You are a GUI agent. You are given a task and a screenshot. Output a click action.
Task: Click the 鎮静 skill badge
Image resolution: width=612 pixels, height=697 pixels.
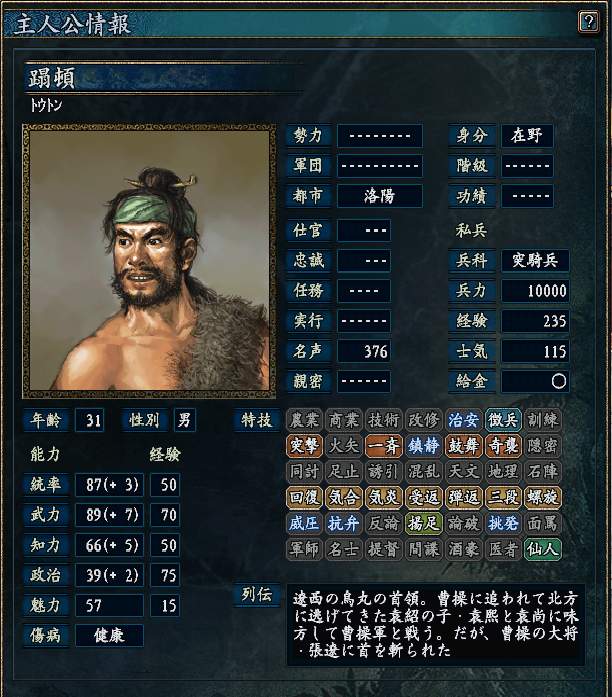click(x=424, y=445)
